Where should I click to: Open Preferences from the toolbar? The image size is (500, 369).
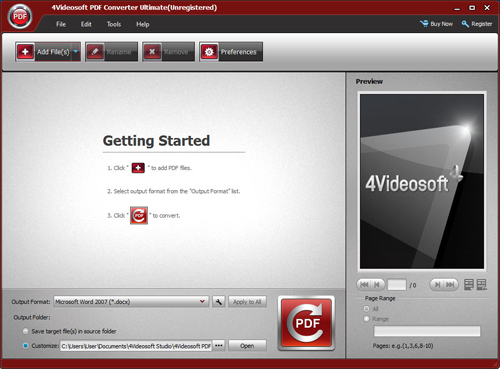tap(231, 52)
